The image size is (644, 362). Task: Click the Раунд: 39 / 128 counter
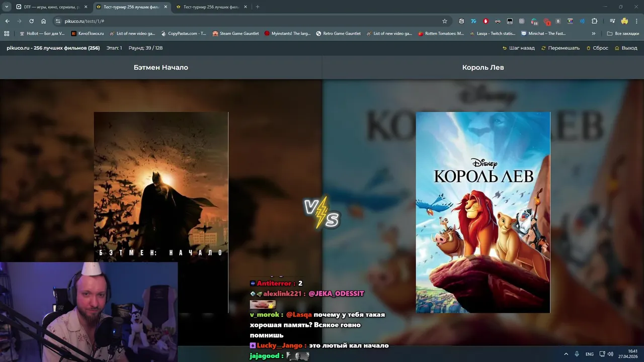145,48
